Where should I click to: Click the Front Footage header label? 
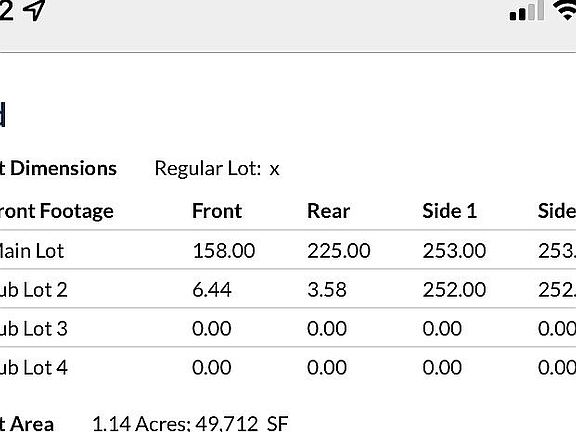tap(57, 211)
